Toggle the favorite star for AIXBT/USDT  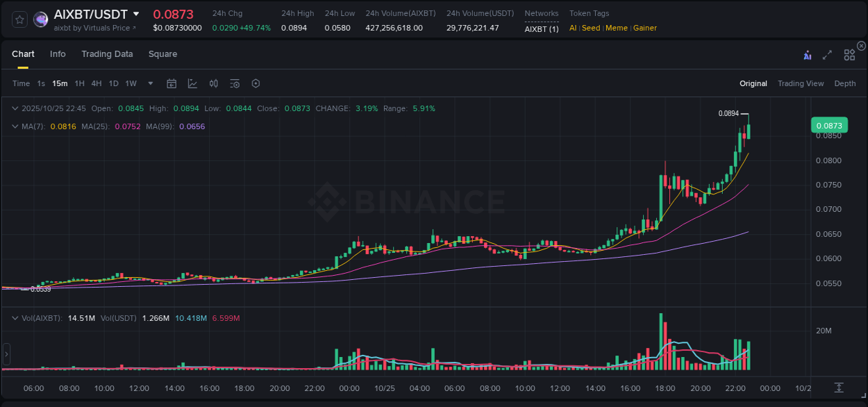click(19, 19)
